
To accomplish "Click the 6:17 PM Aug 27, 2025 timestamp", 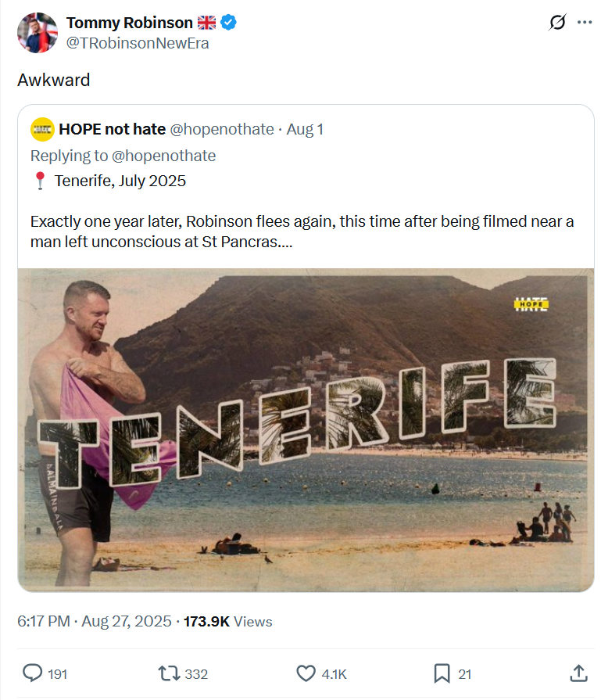I will tap(94, 622).
